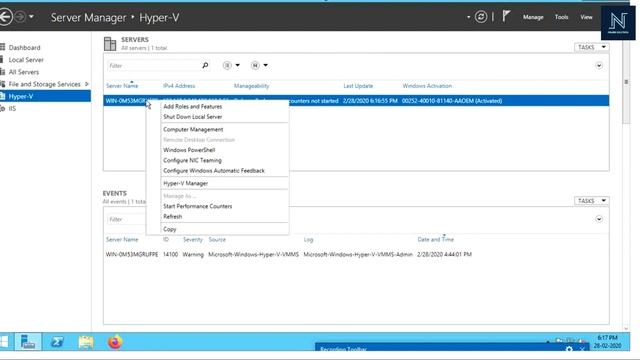The width and height of the screenshot is (640, 360).
Task: Choose Configure Windows Automatic Feedback
Action: [214, 171]
